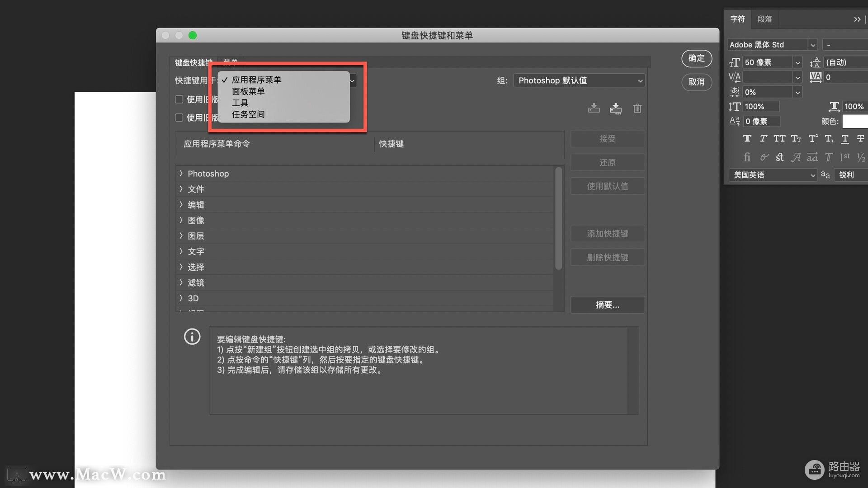Viewport: 868px width, 488px height.
Task: Expand the 图像 menu group
Action: pyautogui.click(x=181, y=220)
